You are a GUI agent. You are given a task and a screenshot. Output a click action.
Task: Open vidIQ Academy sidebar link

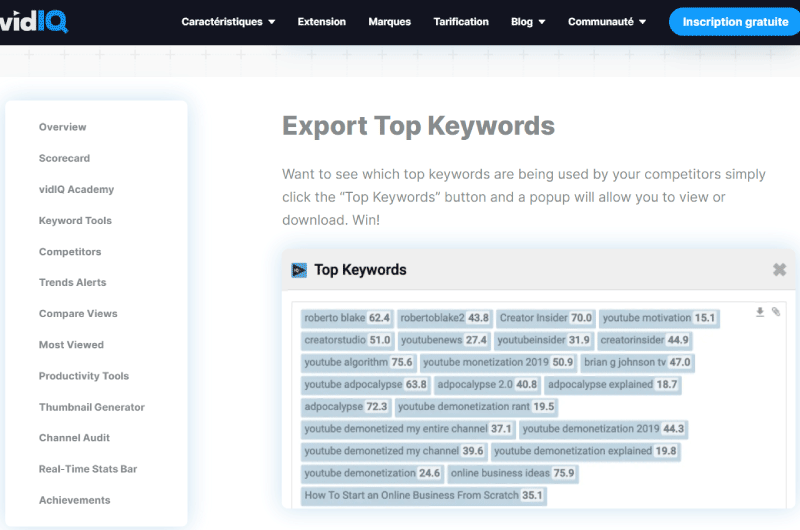[77, 189]
